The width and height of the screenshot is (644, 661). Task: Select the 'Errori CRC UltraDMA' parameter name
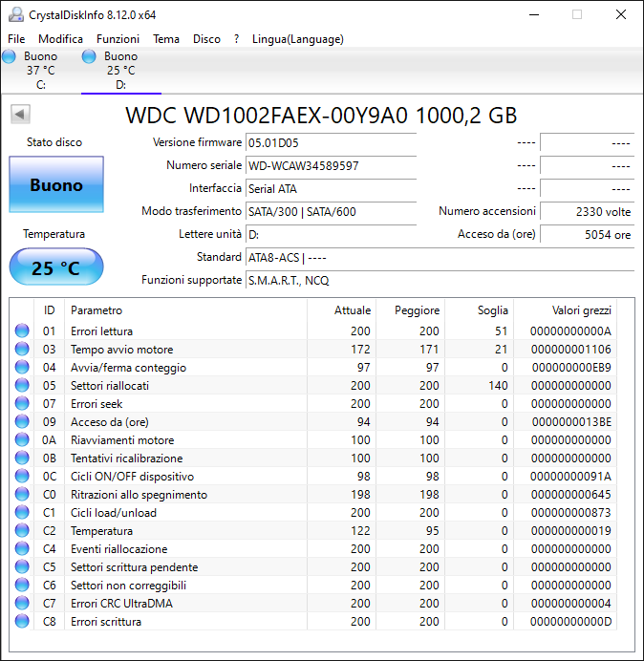pyautogui.click(x=121, y=603)
